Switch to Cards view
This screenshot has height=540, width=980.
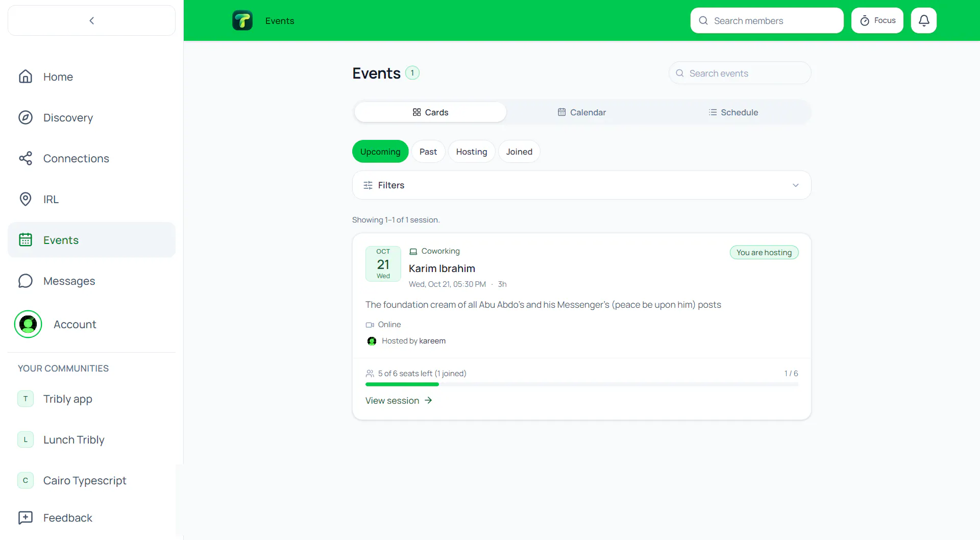coord(430,112)
